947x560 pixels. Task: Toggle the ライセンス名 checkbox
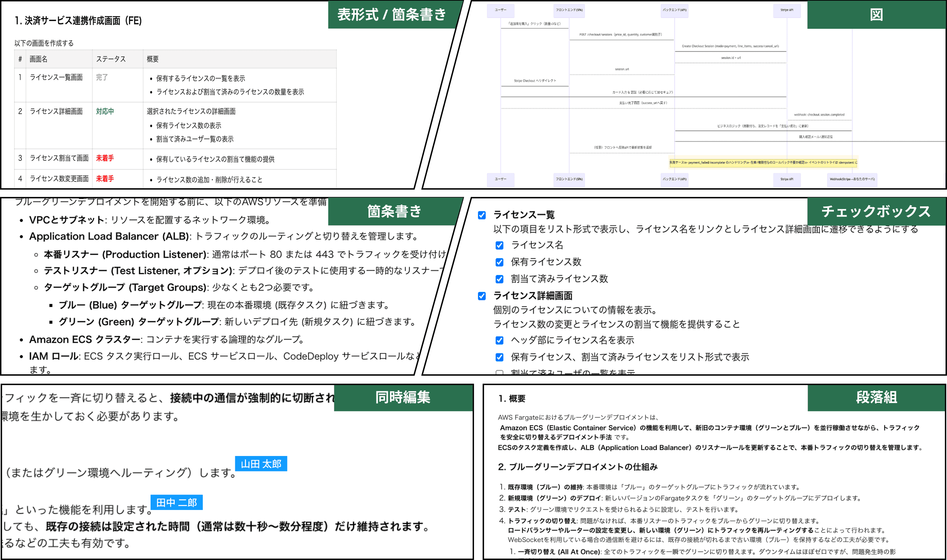(499, 245)
